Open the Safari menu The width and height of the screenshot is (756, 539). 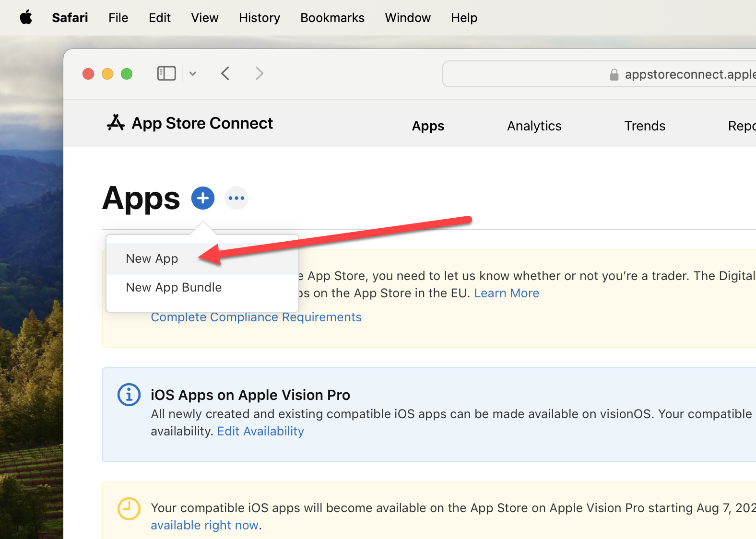[x=70, y=18]
